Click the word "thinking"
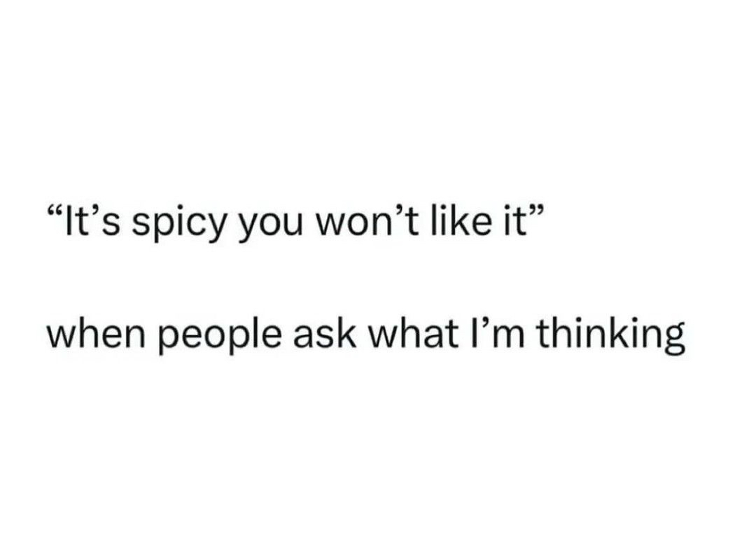 611,339
